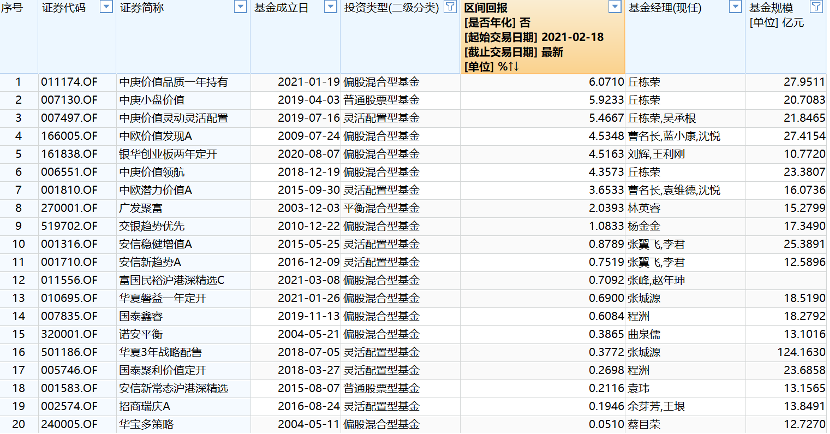The width and height of the screenshot is (830, 434).
Task: Click establishment date 2021-01-19
Action: (309, 82)
